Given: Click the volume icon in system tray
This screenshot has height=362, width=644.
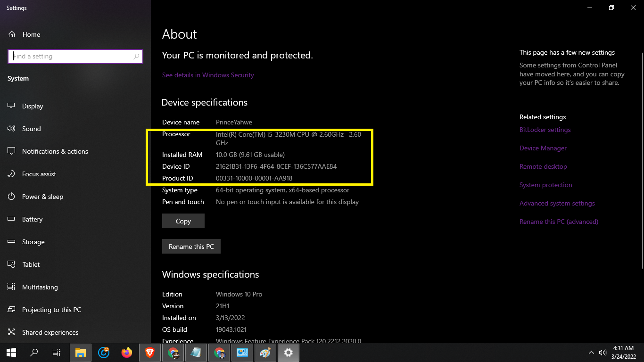Looking at the screenshot, I should point(602,353).
